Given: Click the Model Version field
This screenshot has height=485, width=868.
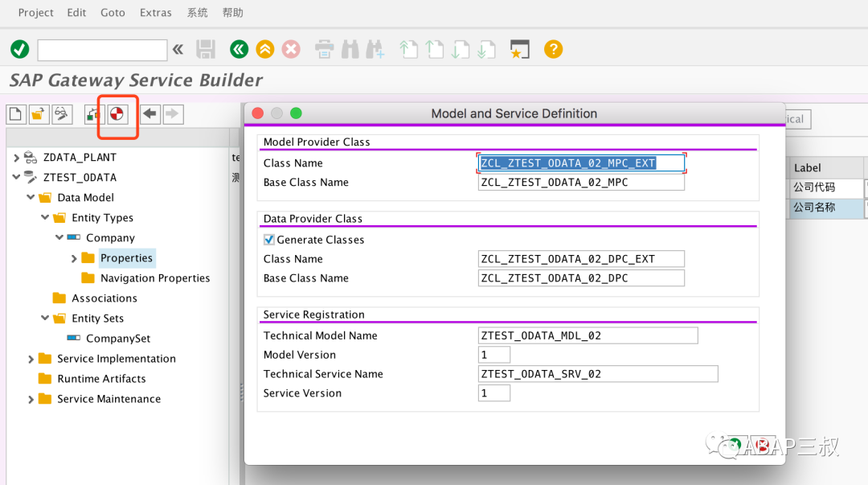Looking at the screenshot, I should 493,355.
